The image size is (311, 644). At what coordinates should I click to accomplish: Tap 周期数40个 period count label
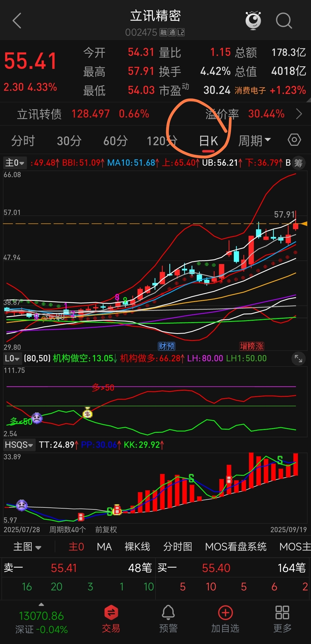[68, 530]
